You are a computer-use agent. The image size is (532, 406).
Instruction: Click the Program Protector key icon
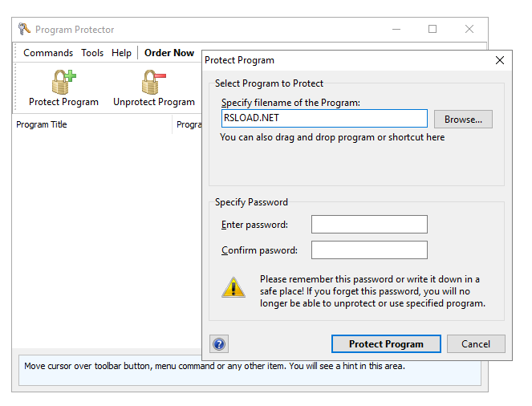tap(24, 30)
